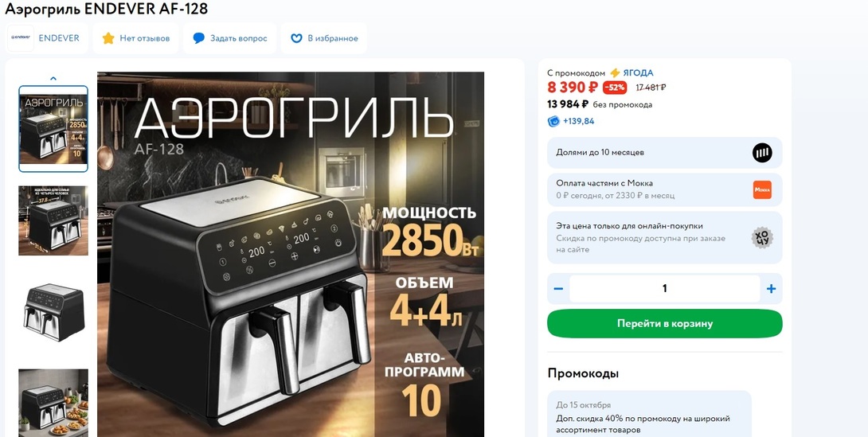The image size is (868, 437).
Task: Open Оплата частями с Мокка option
Action: [665, 189]
